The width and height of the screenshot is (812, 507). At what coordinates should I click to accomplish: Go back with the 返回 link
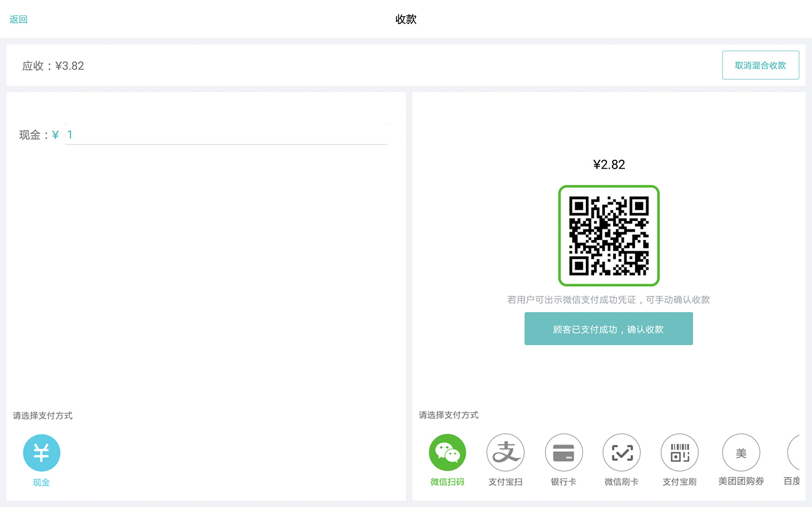(x=18, y=19)
